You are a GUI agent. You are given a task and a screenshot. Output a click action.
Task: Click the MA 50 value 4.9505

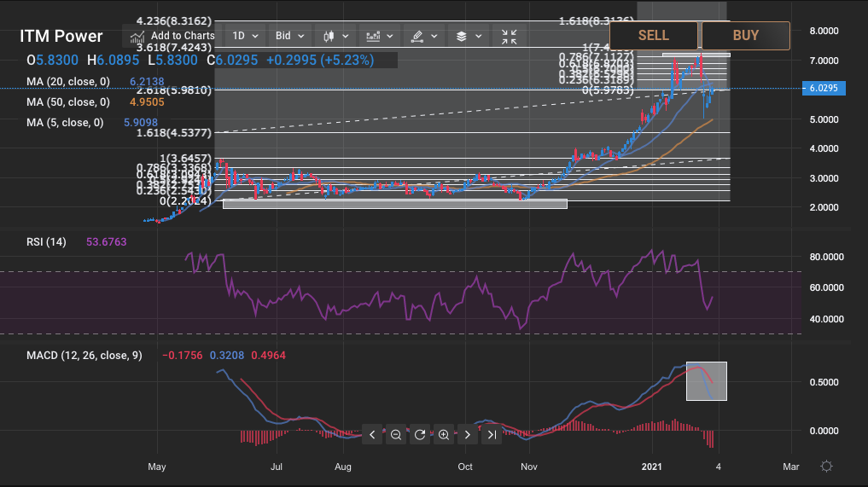coord(147,102)
